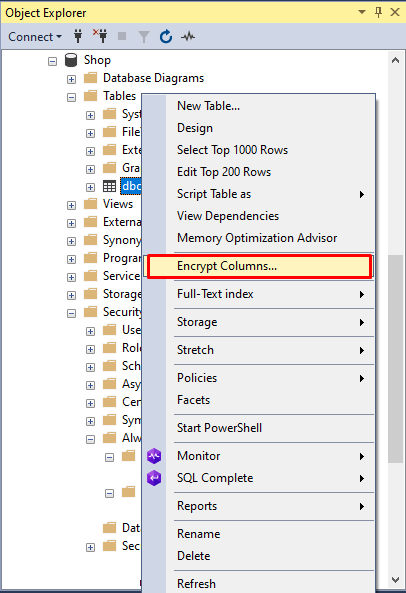Open the SQL Complete submenu
This screenshot has height=593, width=406.
[x=270, y=478]
